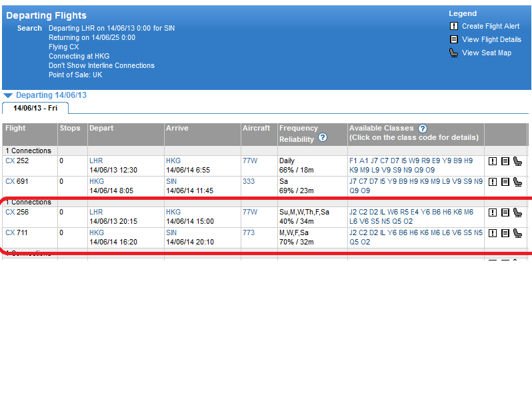The width and height of the screenshot is (532, 409).
Task: Create flight alert for CX 691
Action: tap(493, 182)
